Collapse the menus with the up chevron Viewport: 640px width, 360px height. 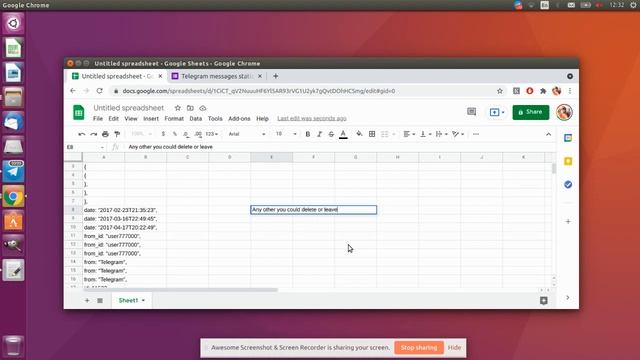click(549, 134)
